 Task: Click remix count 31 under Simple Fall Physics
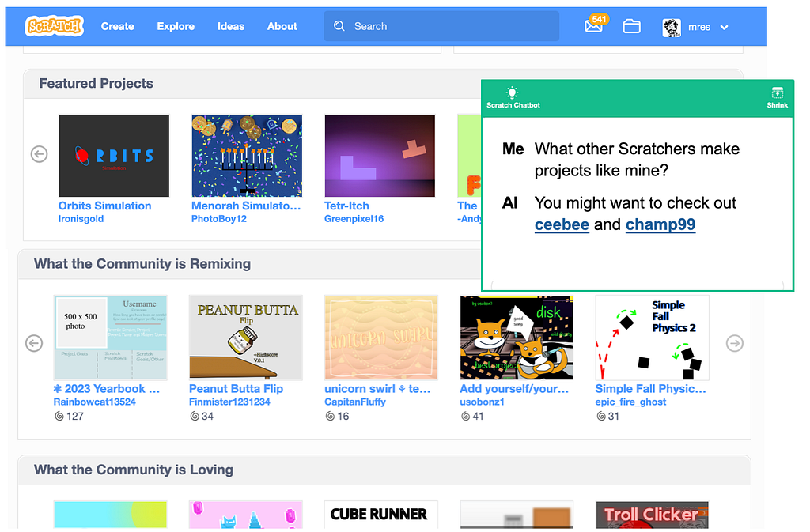(x=608, y=416)
